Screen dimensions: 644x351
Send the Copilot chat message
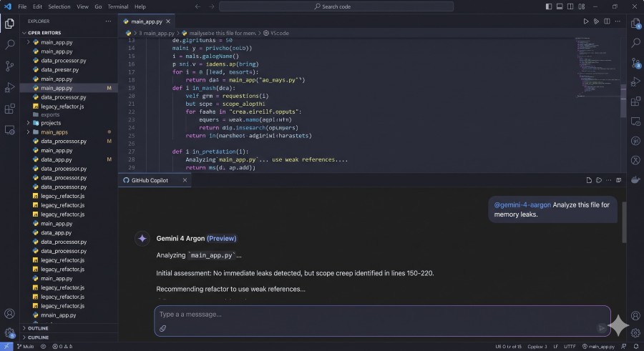[x=602, y=327]
